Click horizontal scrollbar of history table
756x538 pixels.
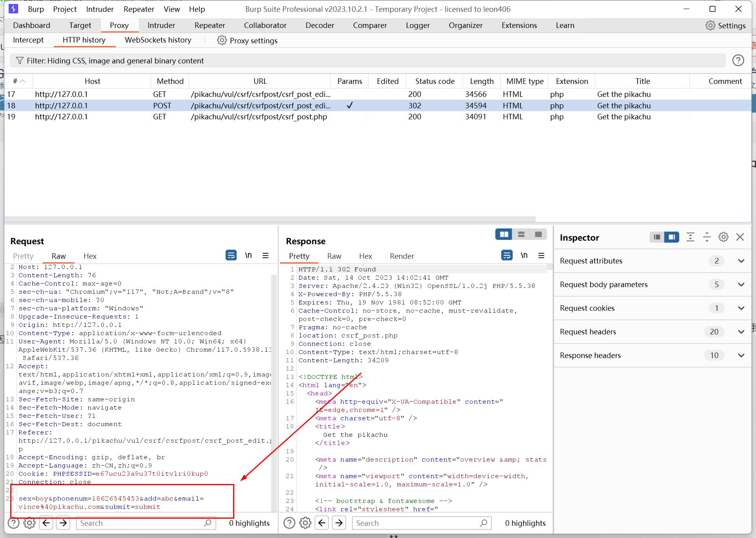click(270, 219)
